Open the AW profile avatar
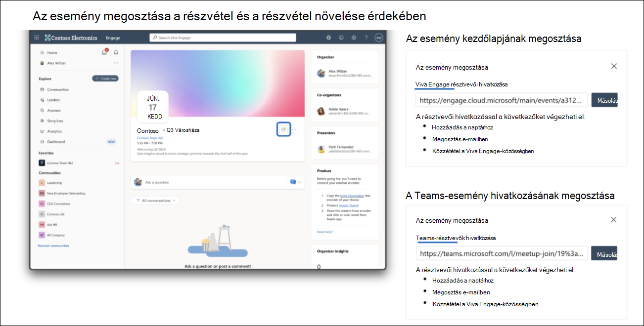The image size is (644, 326). point(379,38)
